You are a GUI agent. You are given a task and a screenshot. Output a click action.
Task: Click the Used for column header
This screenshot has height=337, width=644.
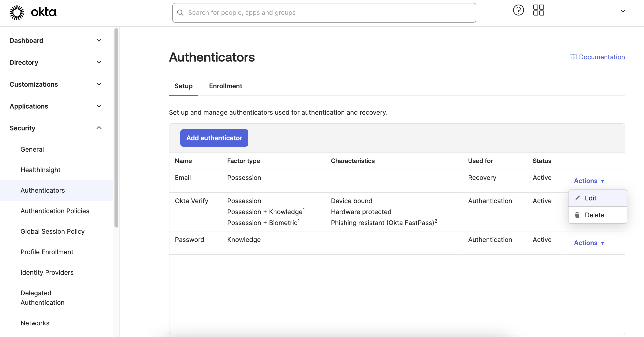tap(480, 161)
